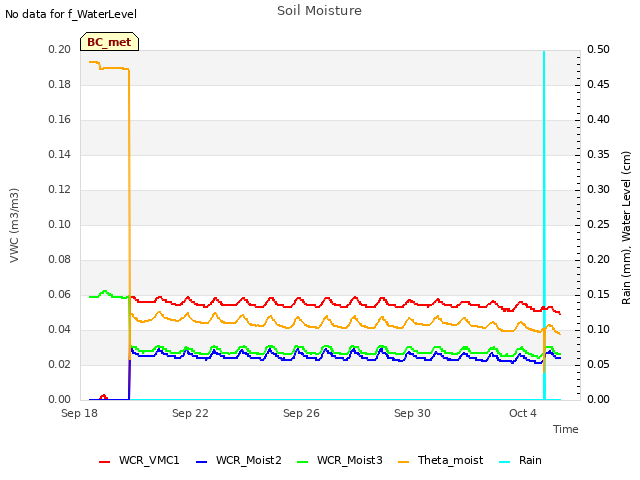Click the 0.50 right axis tick label
The width and height of the screenshot is (640, 480).
click(x=598, y=49)
